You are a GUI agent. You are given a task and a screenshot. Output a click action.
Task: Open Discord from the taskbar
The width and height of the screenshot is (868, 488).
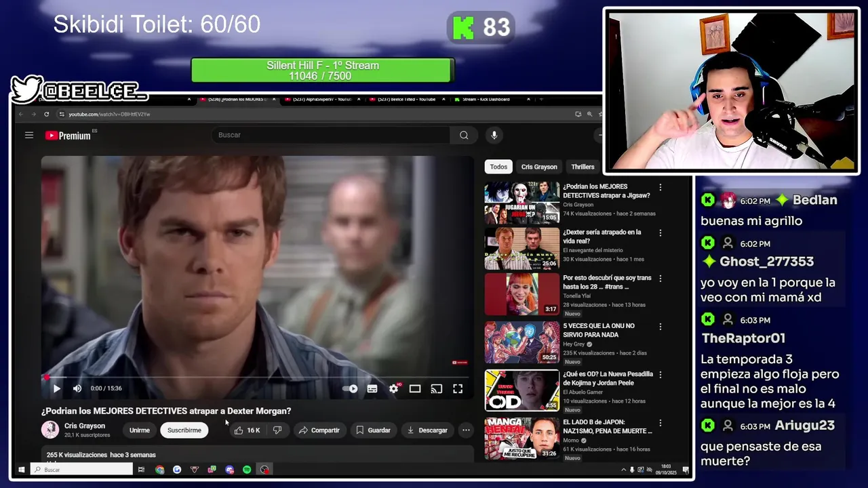pos(229,469)
